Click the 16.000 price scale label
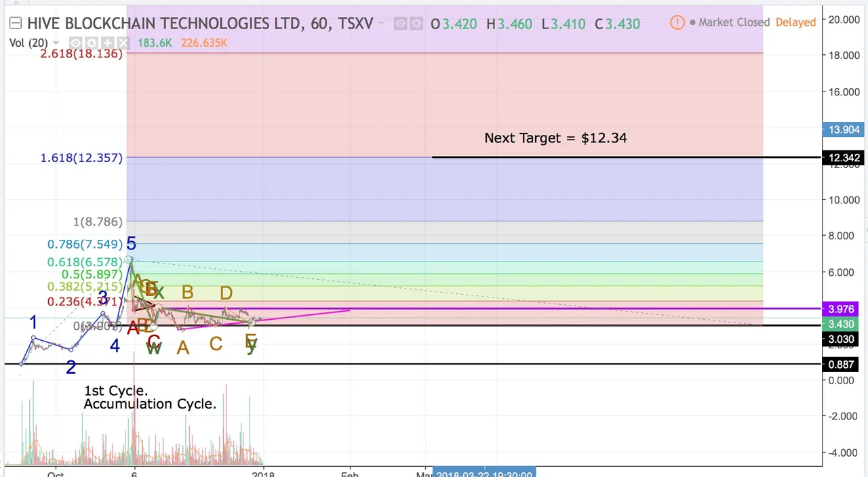Image resolution: width=868 pixels, height=477 pixels. click(844, 91)
